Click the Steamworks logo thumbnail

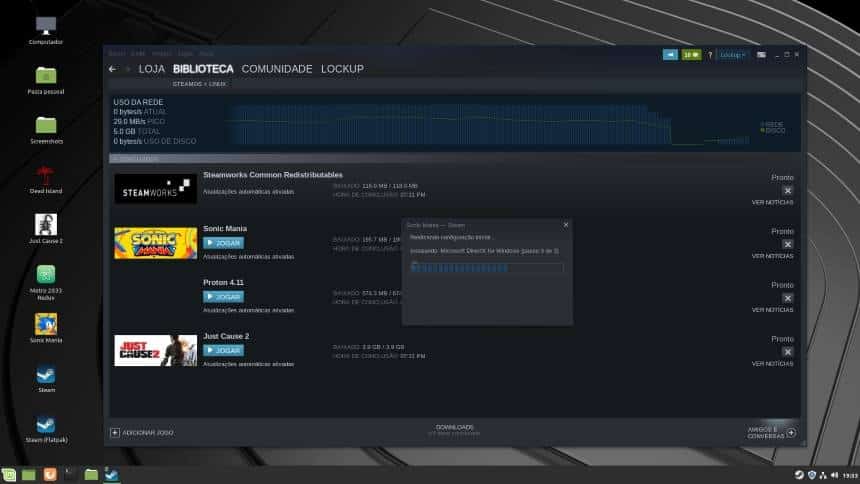[x=155, y=189]
